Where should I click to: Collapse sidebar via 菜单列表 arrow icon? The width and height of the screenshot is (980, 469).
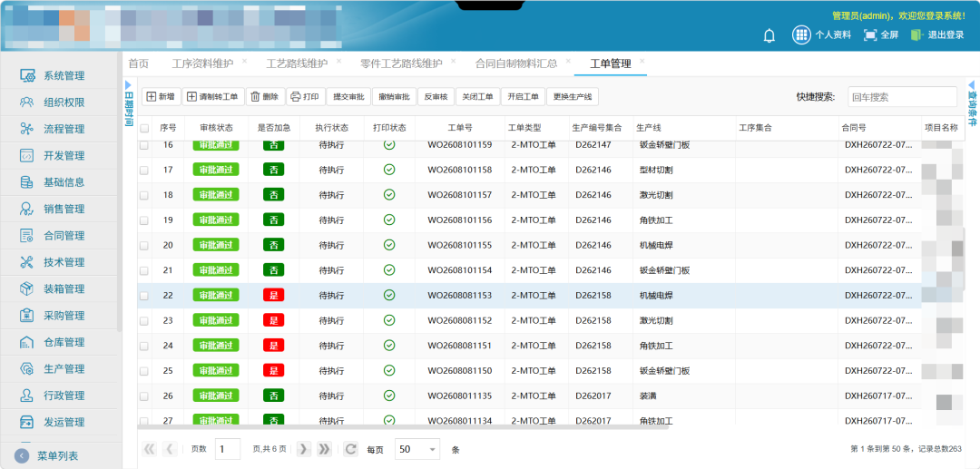(x=22, y=456)
